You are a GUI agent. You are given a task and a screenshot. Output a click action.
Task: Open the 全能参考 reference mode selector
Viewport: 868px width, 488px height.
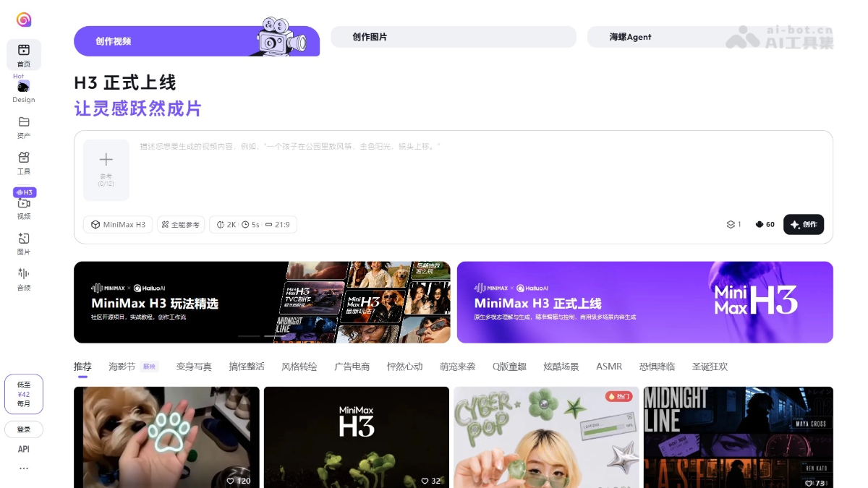coord(181,225)
